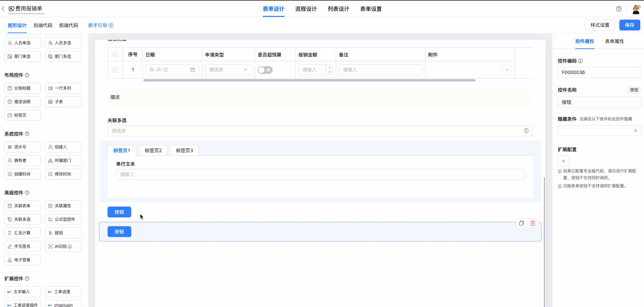Delete the selected button control
The image size is (644, 307).
[x=533, y=223]
